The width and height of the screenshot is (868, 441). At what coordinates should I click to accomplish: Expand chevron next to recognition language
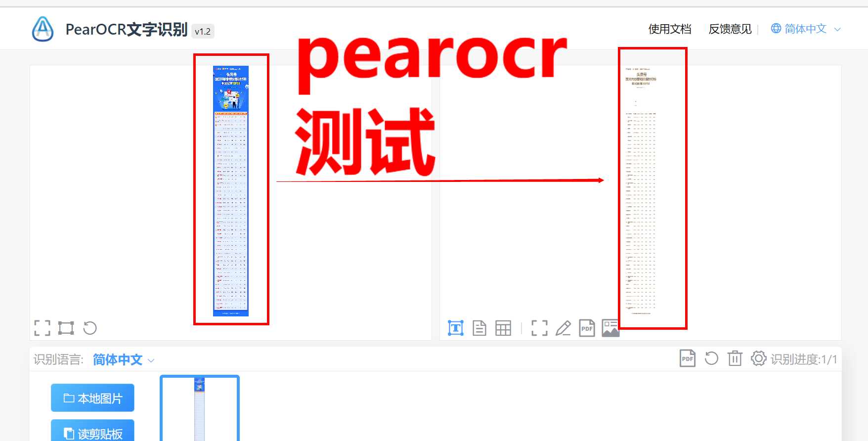point(151,360)
